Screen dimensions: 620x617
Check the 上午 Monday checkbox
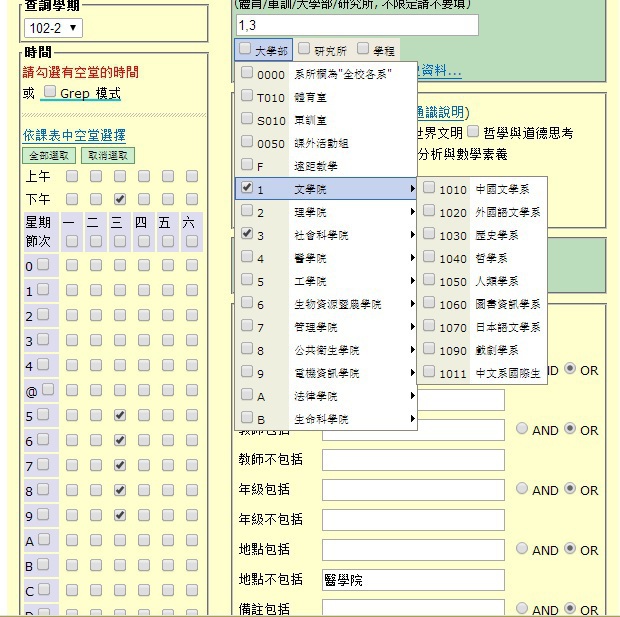click(x=72, y=176)
